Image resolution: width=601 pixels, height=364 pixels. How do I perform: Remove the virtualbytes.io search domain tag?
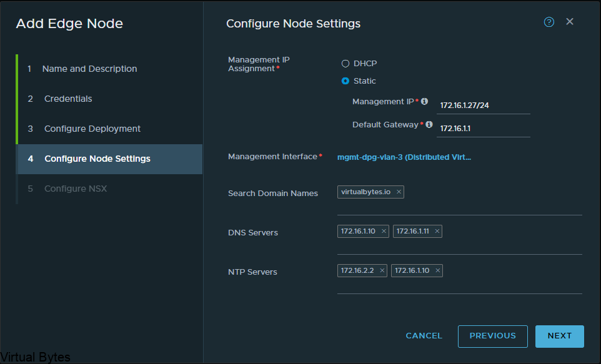click(x=399, y=192)
